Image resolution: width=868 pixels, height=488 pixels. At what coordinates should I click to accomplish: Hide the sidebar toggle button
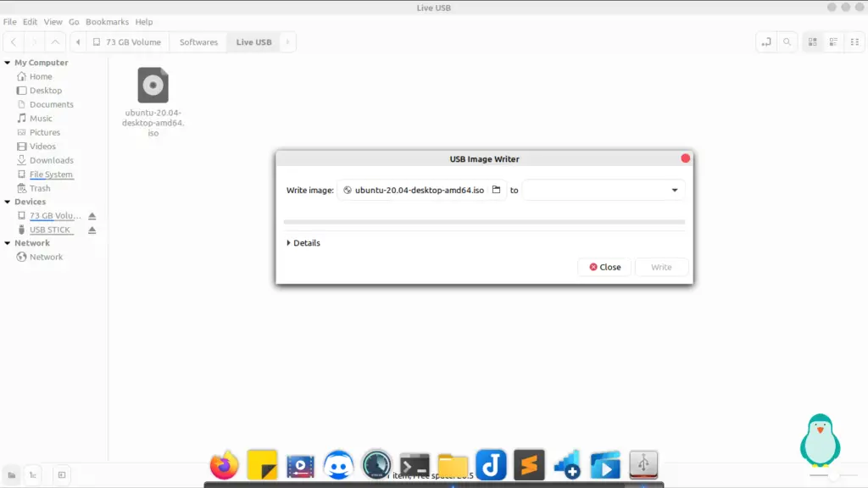pyautogui.click(x=61, y=474)
